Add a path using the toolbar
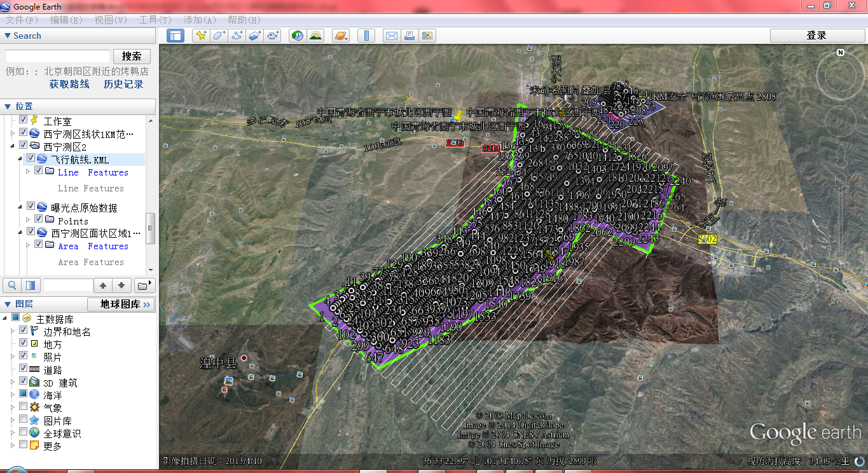 click(x=237, y=36)
